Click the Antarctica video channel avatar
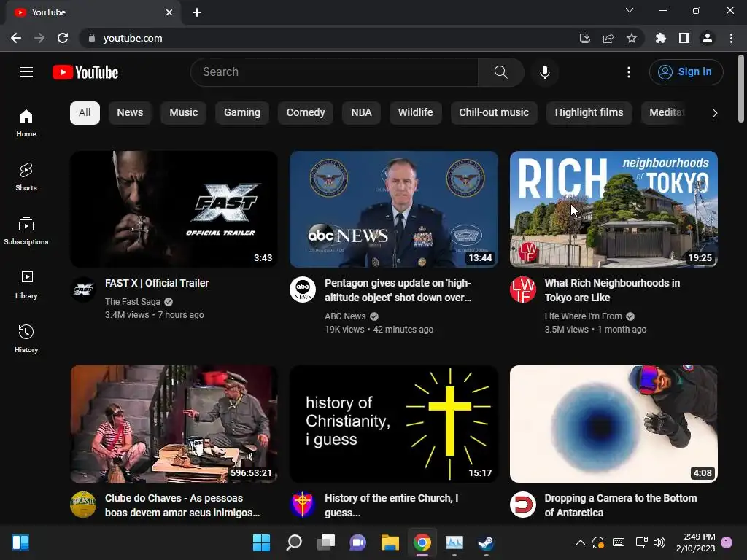The height and width of the screenshot is (560, 747). click(522, 505)
